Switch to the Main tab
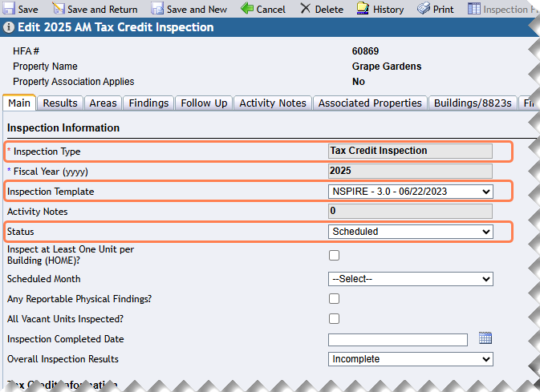Image resolution: width=540 pixels, height=392 pixels. (x=19, y=103)
